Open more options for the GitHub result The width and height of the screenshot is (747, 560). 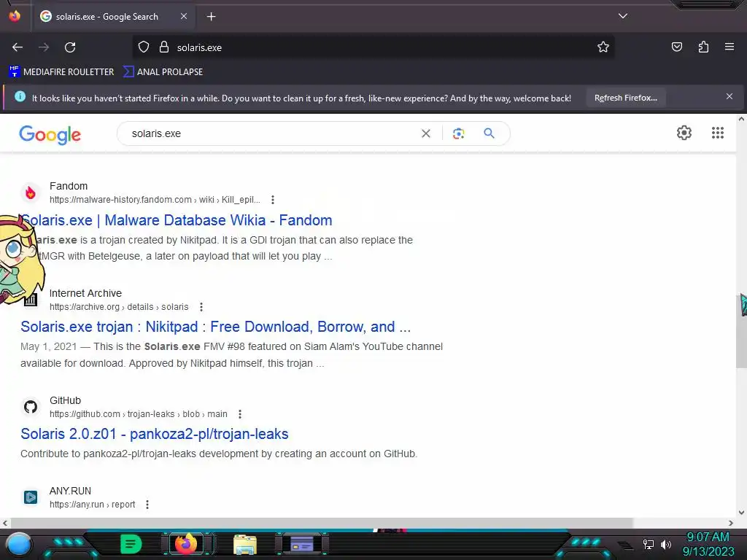click(x=239, y=414)
